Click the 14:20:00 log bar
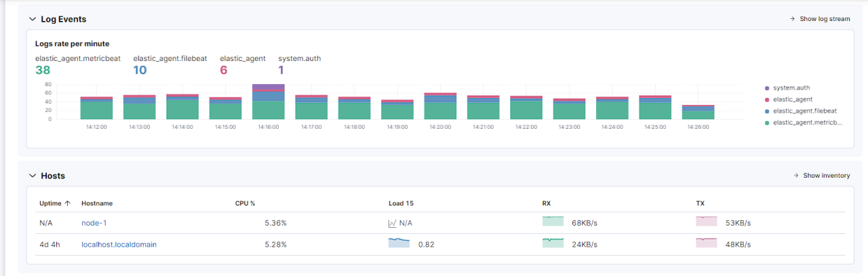868x276 pixels. (x=440, y=106)
